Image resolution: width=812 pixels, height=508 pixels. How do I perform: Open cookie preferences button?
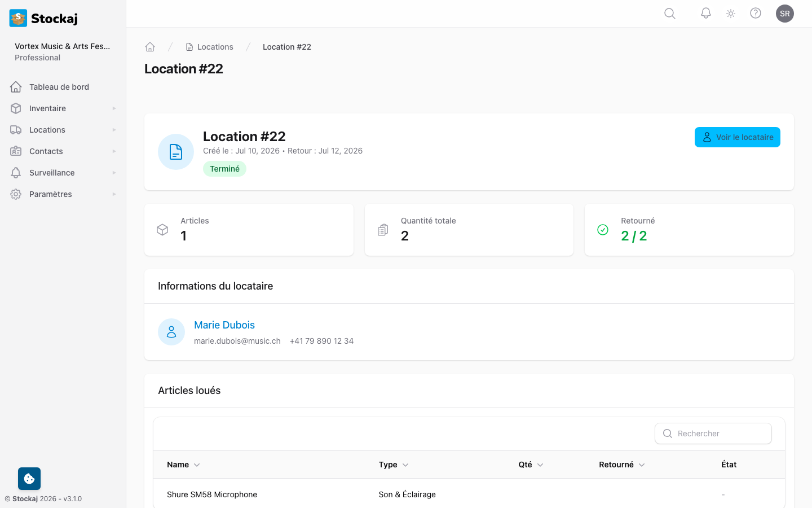[x=29, y=479]
